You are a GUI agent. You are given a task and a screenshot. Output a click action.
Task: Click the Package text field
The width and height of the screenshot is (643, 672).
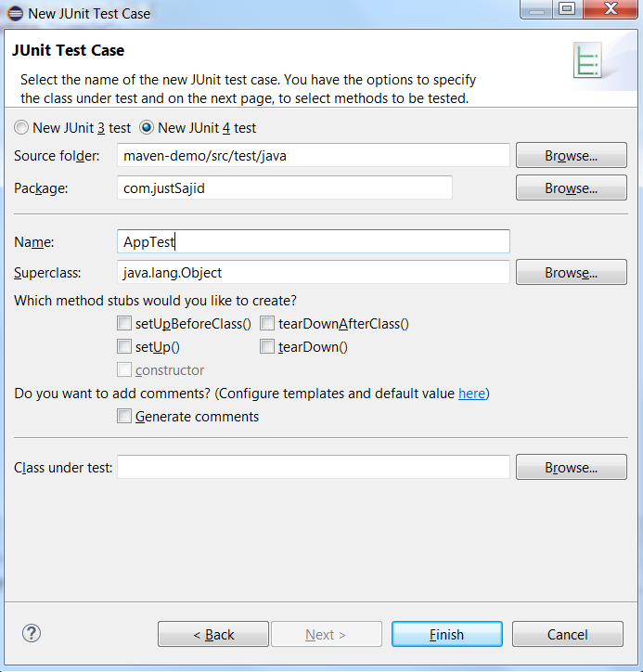(285, 187)
